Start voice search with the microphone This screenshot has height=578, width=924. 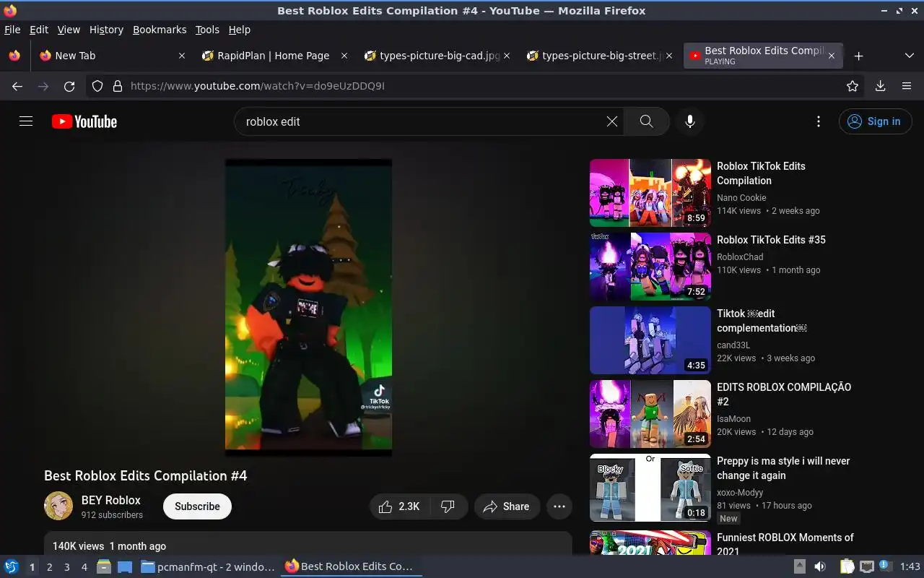click(690, 121)
